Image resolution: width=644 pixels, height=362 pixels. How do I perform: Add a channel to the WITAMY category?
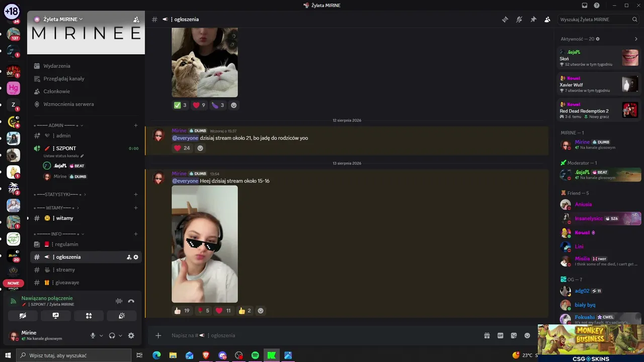[136, 208]
